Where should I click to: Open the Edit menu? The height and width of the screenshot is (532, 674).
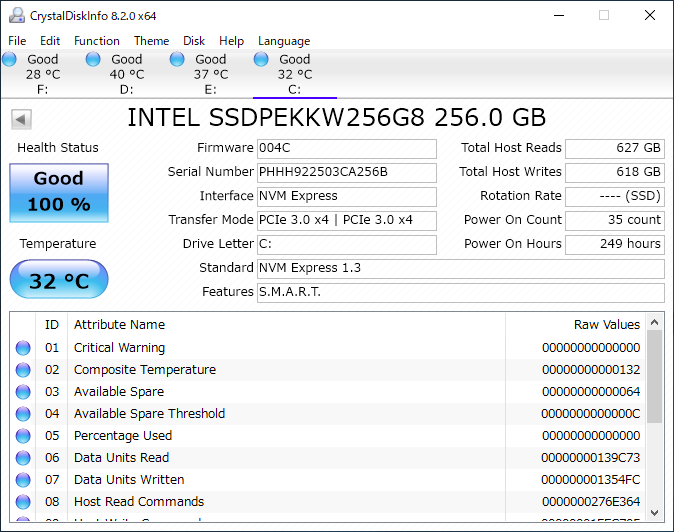pos(50,41)
